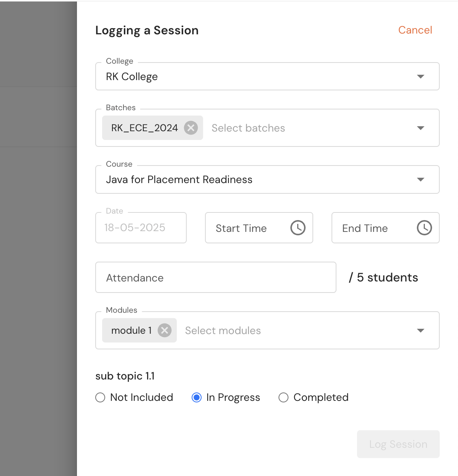Open the Start Time clock picker
This screenshot has height=476, width=458.
click(x=298, y=228)
